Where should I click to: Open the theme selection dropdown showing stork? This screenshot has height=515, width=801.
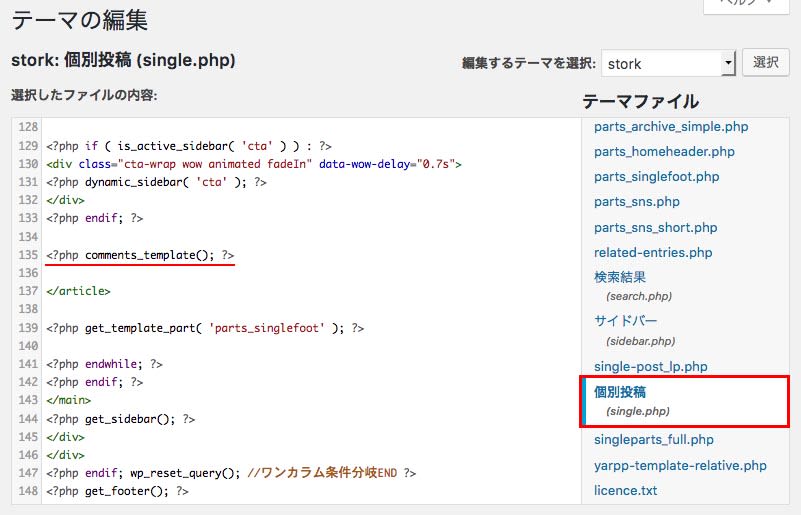[x=668, y=63]
